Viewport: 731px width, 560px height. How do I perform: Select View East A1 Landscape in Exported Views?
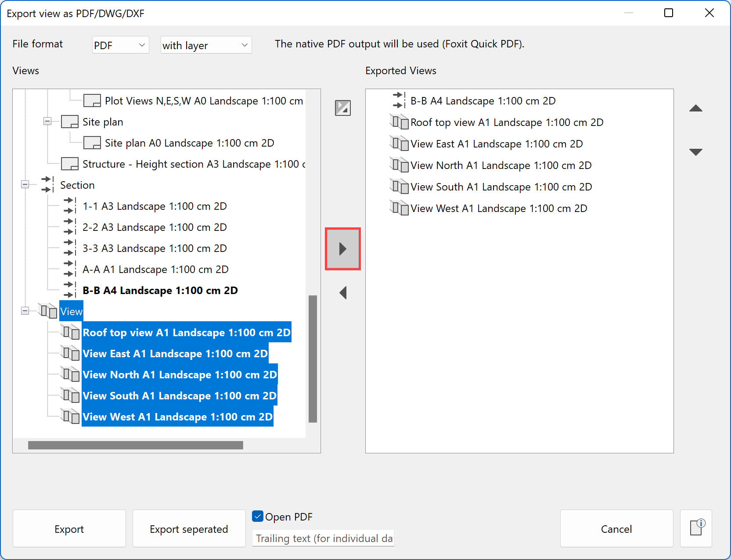click(x=496, y=144)
